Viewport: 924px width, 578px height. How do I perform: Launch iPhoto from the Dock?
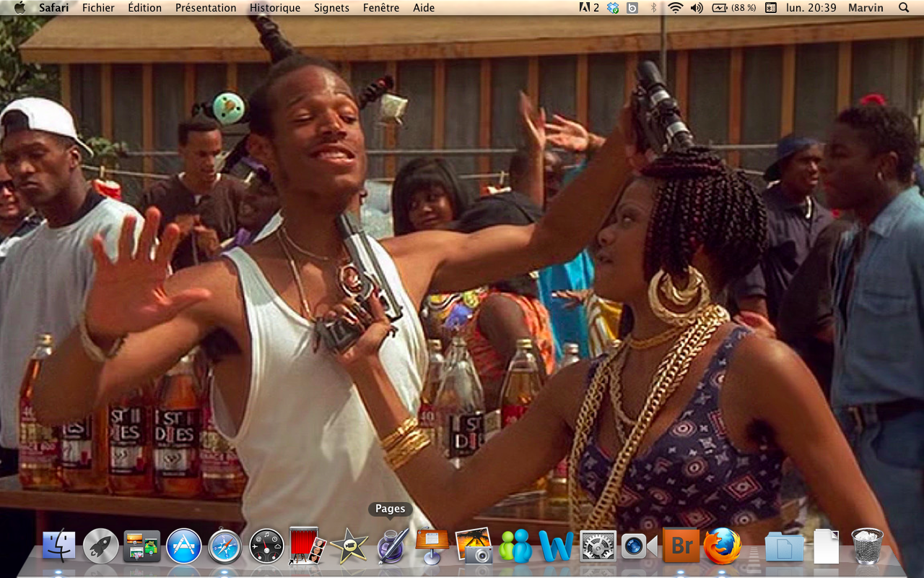coord(474,545)
